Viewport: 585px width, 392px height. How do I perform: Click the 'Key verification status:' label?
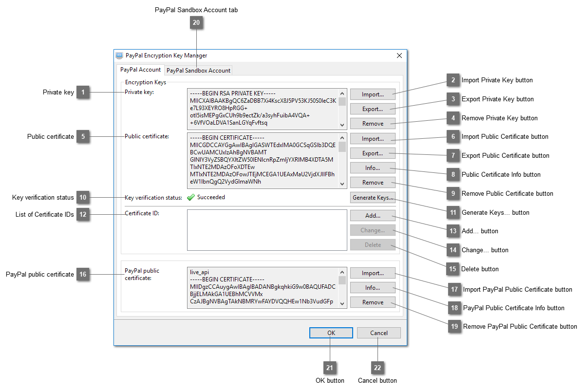click(x=153, y=198)
